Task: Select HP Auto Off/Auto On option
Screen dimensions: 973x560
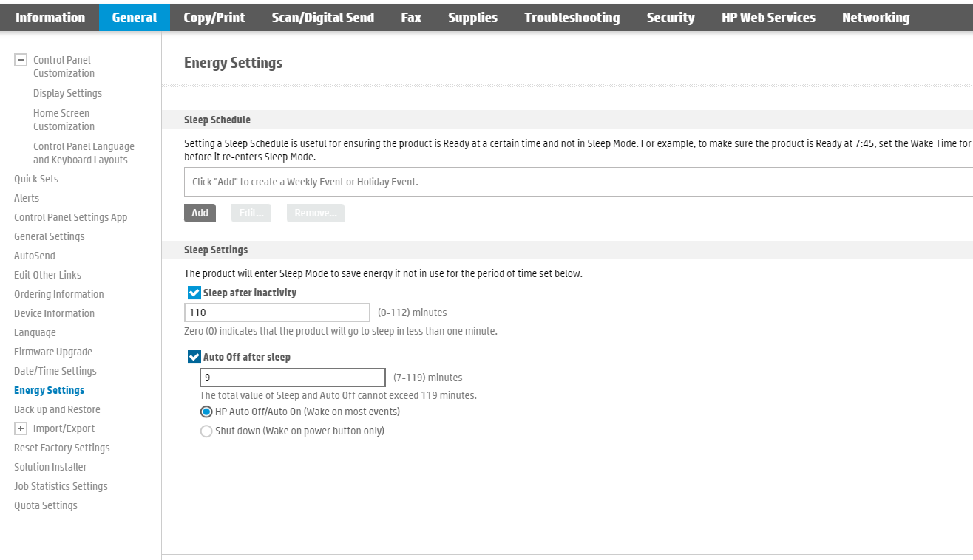Action: (x=207, y=412)
